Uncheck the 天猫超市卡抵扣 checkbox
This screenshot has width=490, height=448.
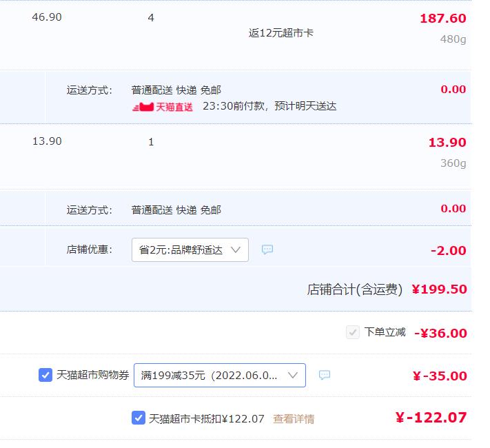tap(138, 418)
